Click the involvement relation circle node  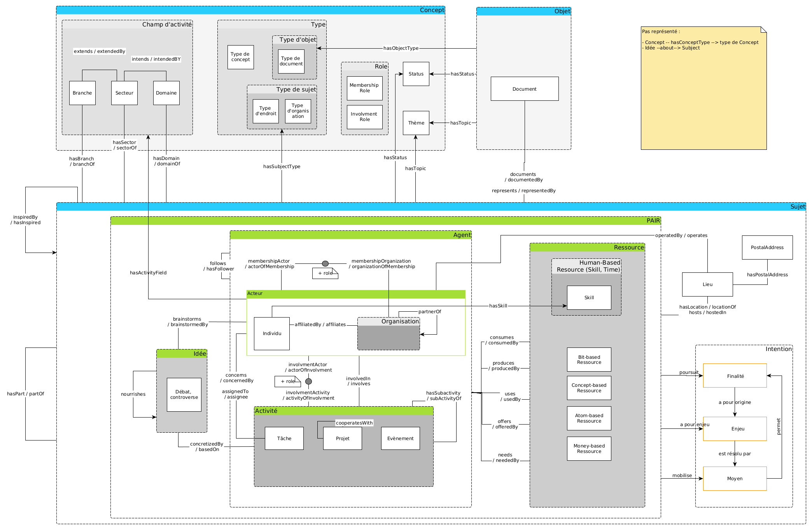(x=308, y=381)
